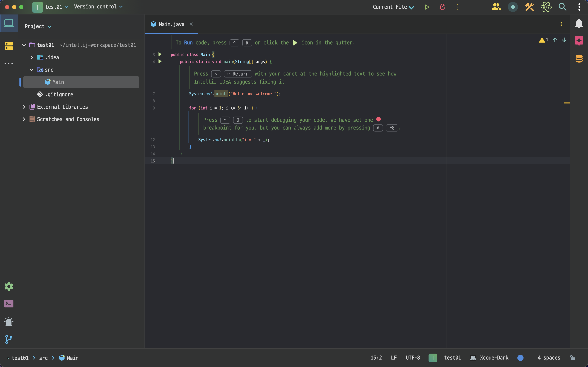Toggle the Project tool window icon
588x367 pixels.
coord(9,23)
